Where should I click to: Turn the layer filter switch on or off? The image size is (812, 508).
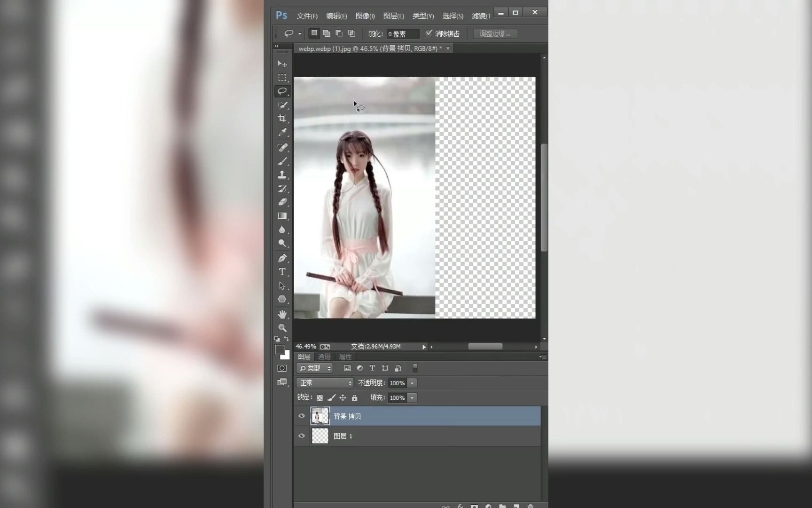(x=415, y=368)
